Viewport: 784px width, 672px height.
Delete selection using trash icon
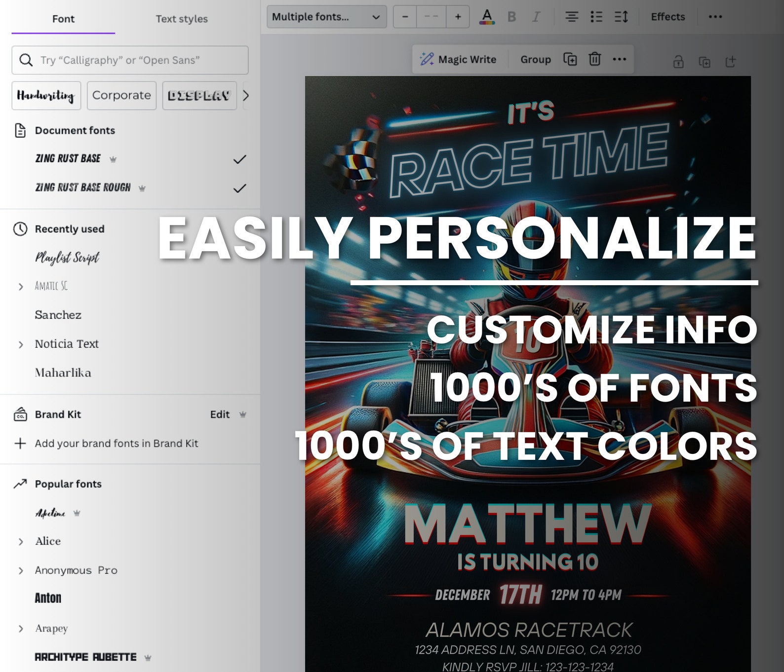pyautogui.click(x=595, y=59)
